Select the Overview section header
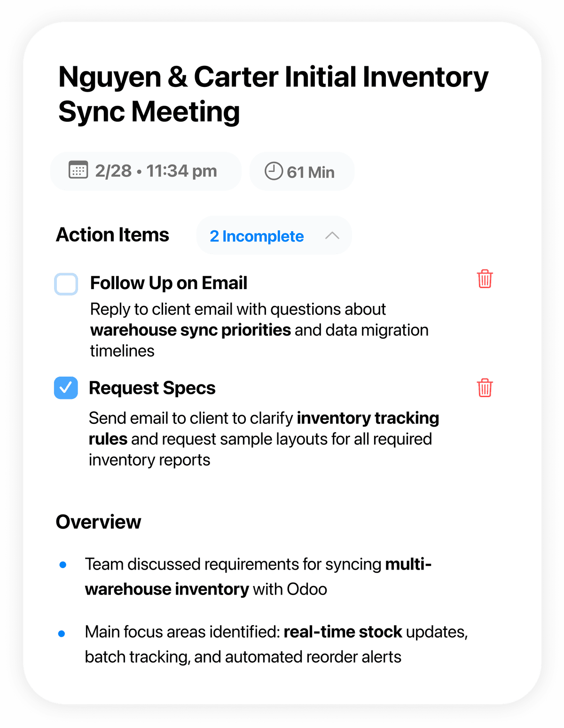This screenshot has height=728, width=564. 98,522
